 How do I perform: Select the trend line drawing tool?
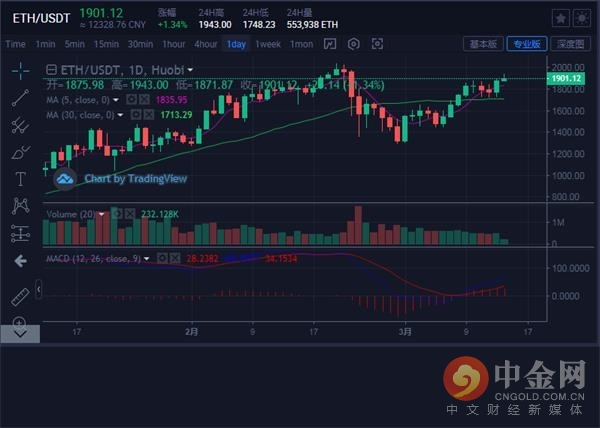[x=20, y=98]
